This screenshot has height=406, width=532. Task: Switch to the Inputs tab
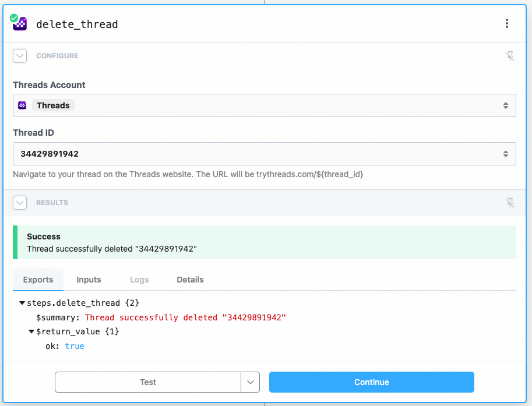point(89,280)
